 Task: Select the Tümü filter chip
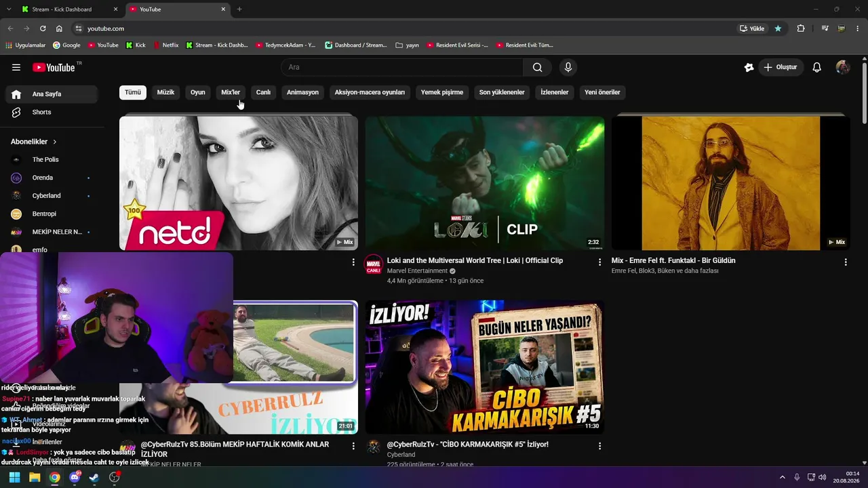click(x=133, y=92)
